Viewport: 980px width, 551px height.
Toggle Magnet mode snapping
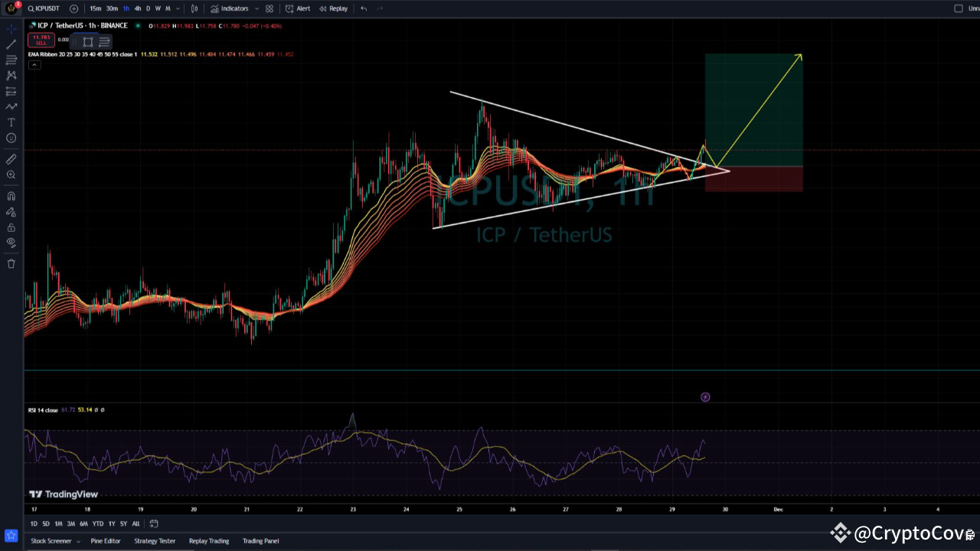(x=11, y=195)
